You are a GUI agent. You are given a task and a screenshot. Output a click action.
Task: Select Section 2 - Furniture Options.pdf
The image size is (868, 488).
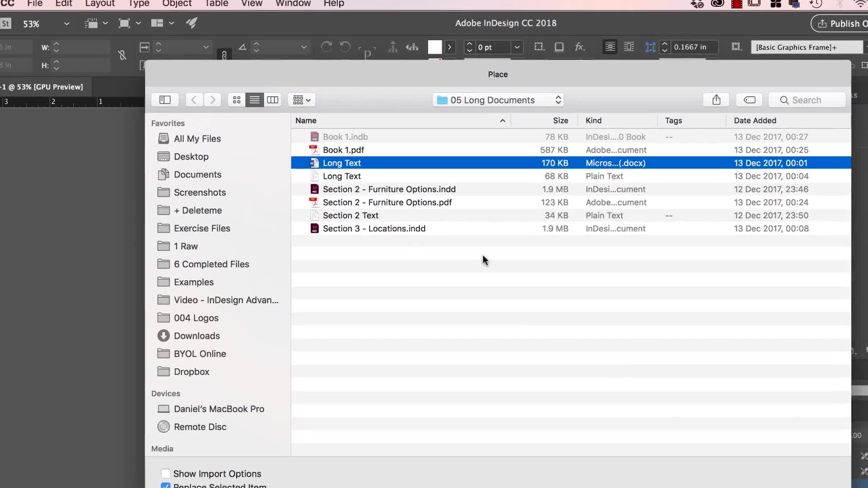tap(571, 202)
